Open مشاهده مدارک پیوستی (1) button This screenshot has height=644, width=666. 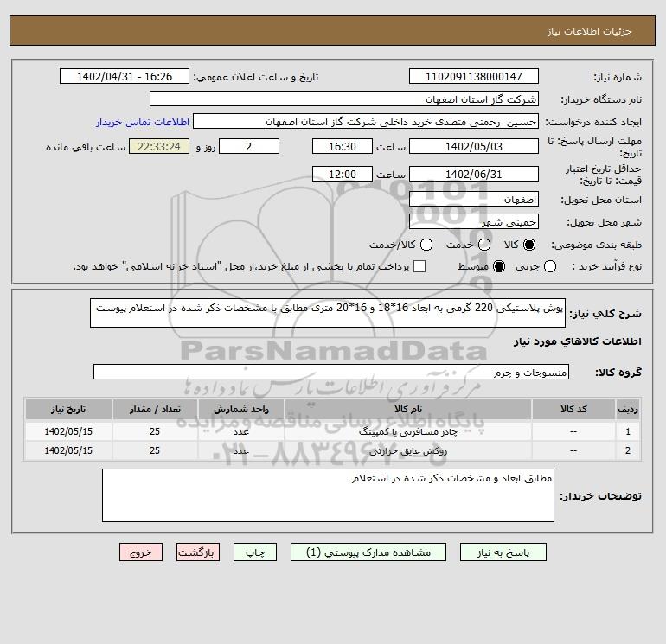[368, 552]
